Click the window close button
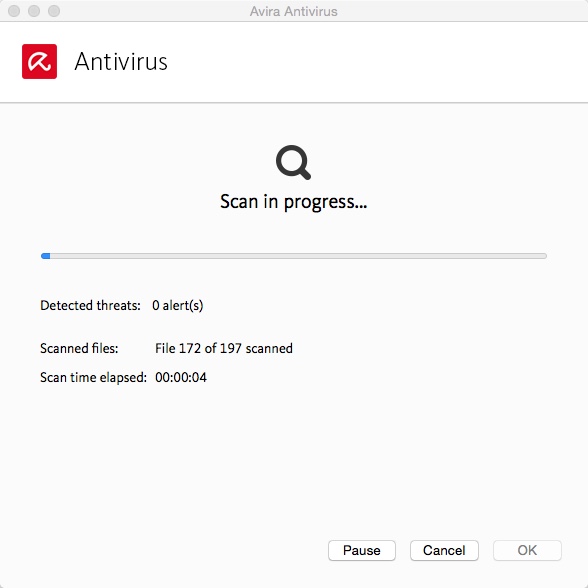 pos(14,11)
